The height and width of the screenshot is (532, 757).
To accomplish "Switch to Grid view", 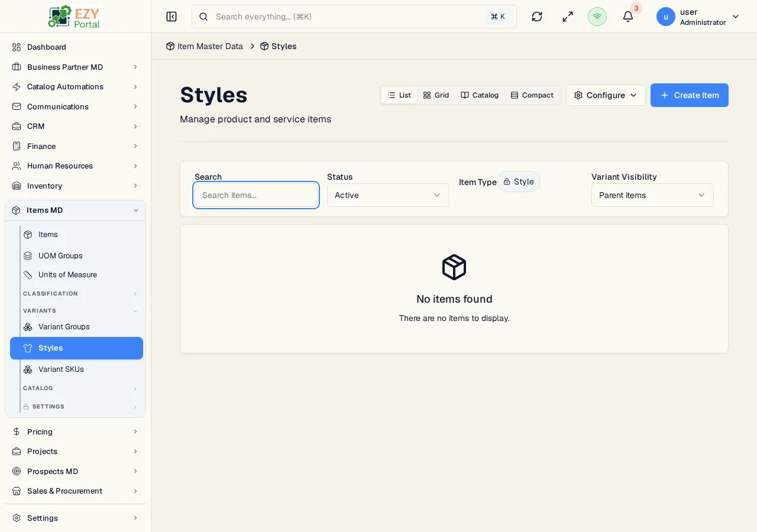I will [436, 95].
